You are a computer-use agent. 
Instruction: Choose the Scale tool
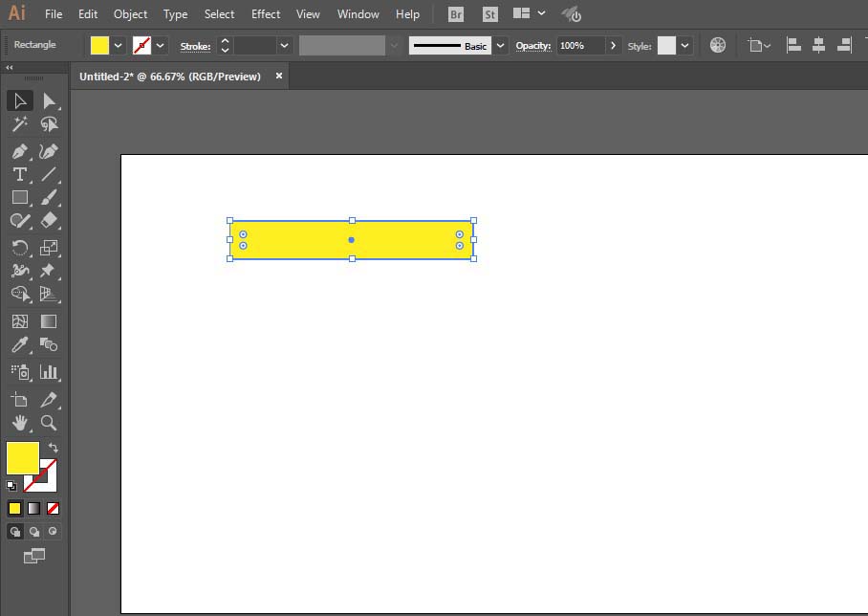tap(49, 247)
